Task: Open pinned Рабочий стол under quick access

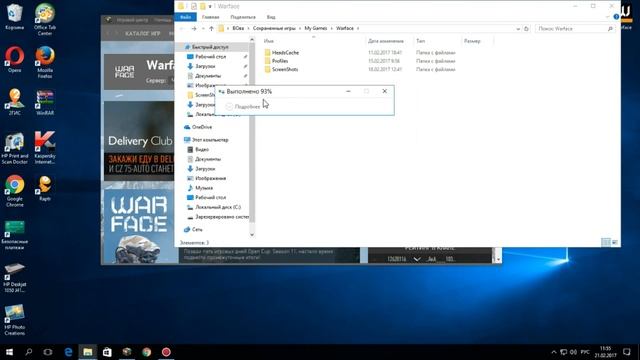Action: click(210, 57)
